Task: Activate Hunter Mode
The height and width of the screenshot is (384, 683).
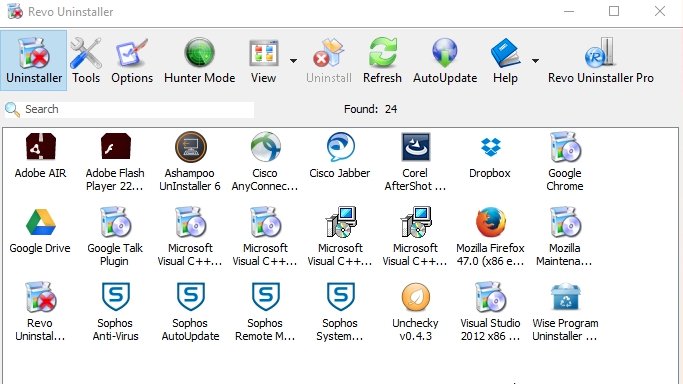Action: [199, 61]
